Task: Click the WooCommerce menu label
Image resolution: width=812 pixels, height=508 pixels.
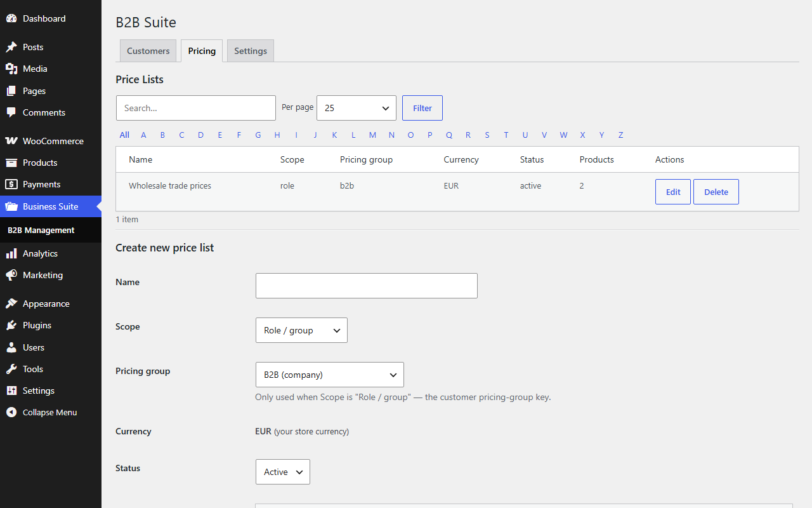Action: click(x=53, y=141)
